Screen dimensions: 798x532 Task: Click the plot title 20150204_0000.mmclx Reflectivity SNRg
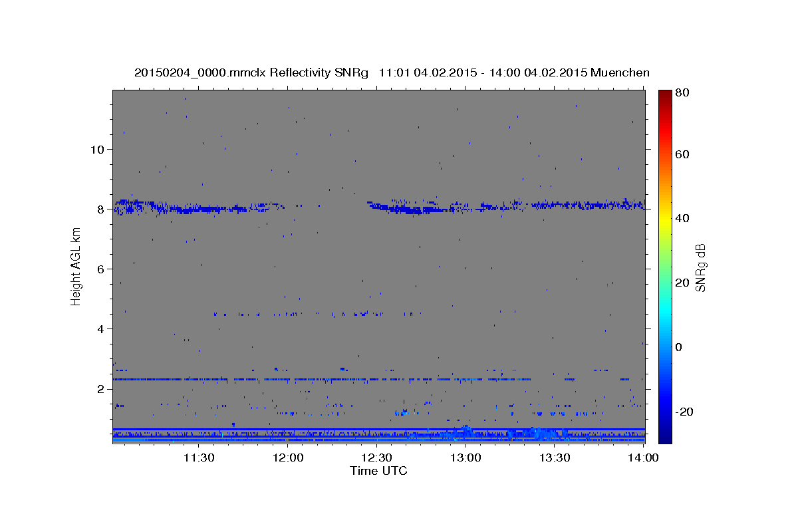pos(251,72)
